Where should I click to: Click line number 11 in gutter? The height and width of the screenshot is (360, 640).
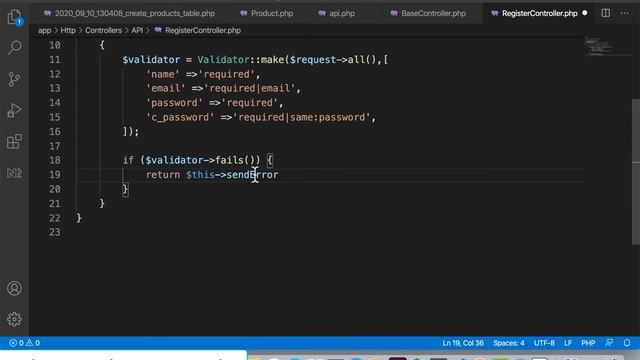55,60
